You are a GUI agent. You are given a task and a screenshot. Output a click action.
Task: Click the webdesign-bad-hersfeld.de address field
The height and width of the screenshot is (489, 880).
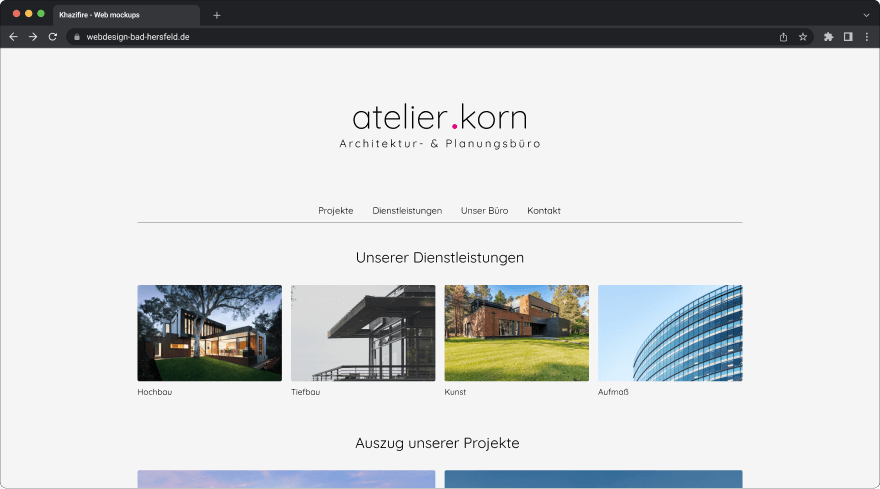427,37
